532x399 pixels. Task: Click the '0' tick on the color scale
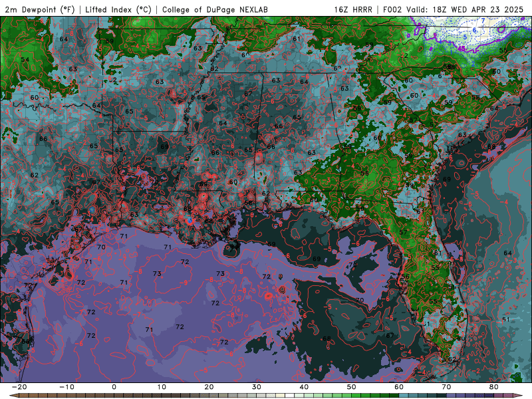[x=114, y=387]
